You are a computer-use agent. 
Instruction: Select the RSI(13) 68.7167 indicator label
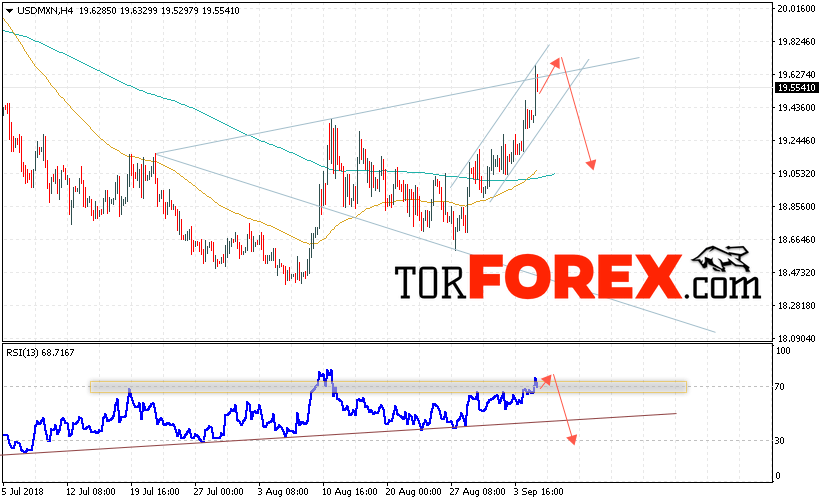(40, 353)
